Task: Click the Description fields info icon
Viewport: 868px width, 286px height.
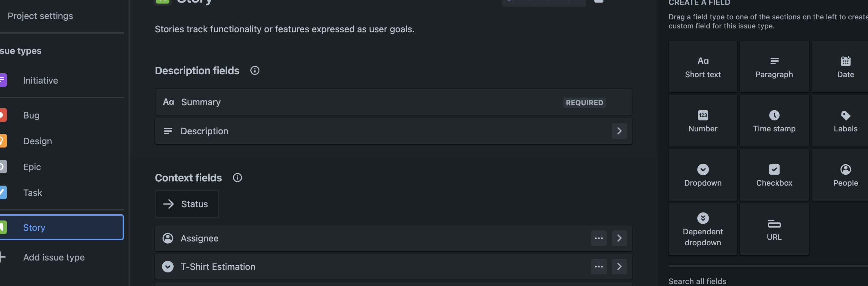Action: [255, 70]
